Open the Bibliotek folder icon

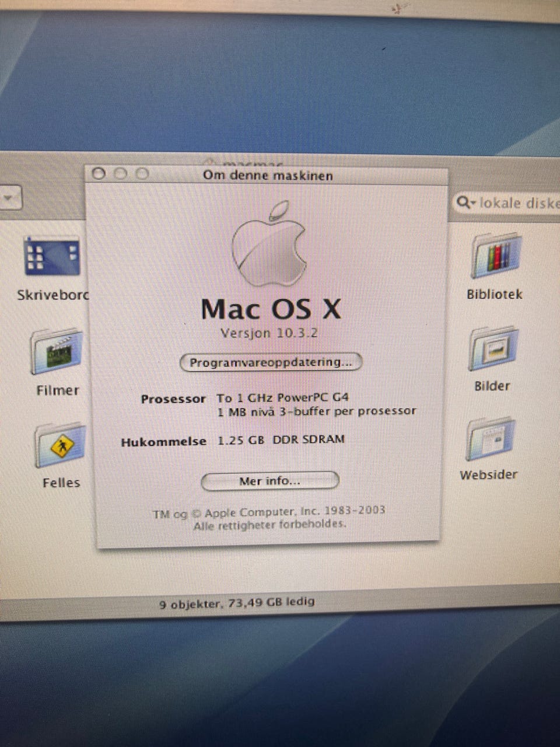click(x=495, y=256)
